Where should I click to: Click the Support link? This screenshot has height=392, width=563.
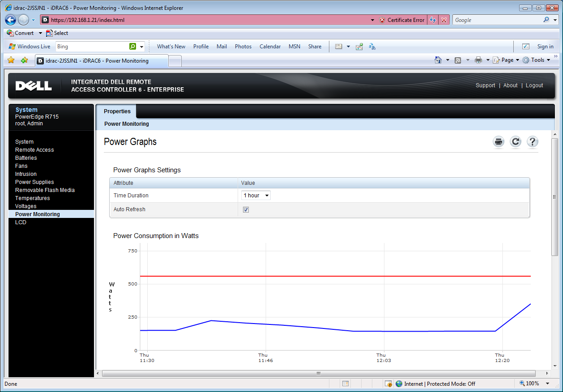[485, 85]
